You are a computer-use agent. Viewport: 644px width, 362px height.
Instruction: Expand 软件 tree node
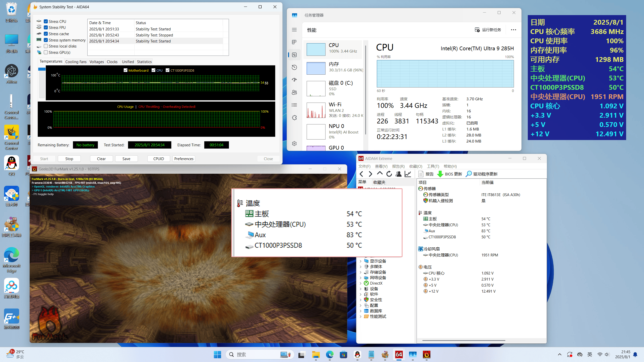point(360,294)
